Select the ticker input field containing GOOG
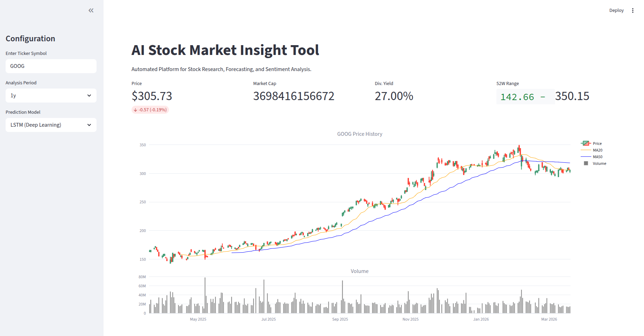Image resolution: width=644 pixels, height=336 pixels. tap(51, 66)
